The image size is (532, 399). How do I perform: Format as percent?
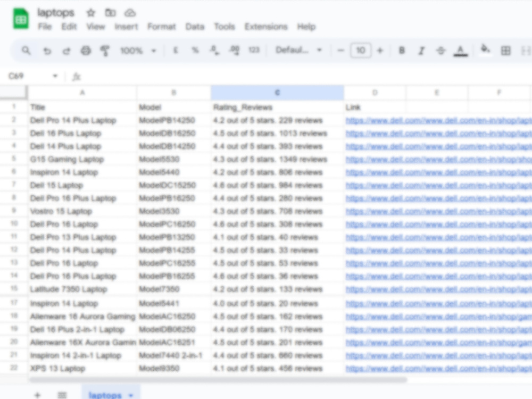(x=195, y=50)
